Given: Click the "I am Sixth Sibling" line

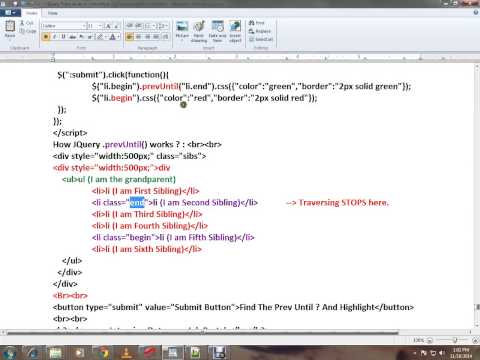Looking at the screenshot, I should (147, 249).
